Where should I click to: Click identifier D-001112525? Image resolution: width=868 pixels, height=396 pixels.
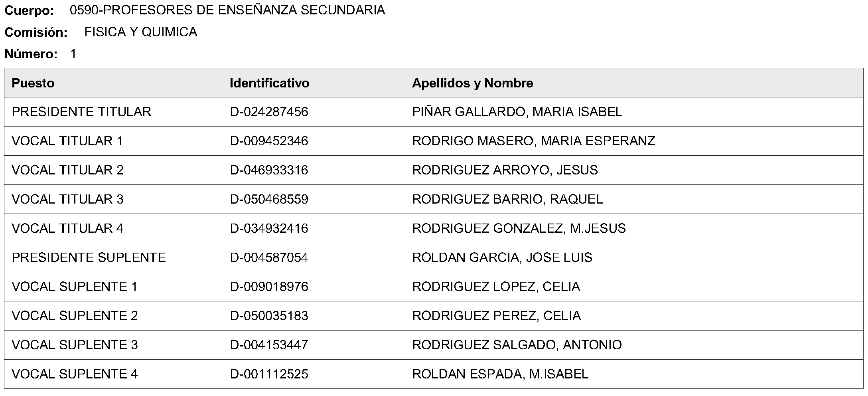[269, 374]
